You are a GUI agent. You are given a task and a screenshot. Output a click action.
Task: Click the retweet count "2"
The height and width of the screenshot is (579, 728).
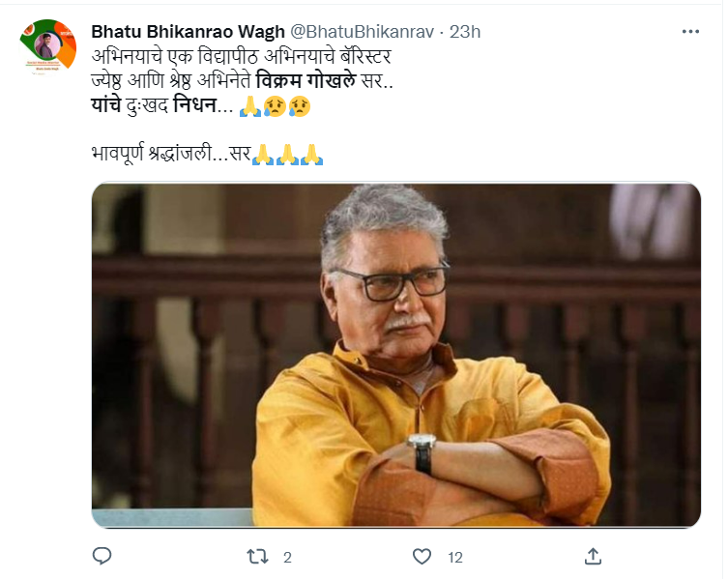click(287, 557)
